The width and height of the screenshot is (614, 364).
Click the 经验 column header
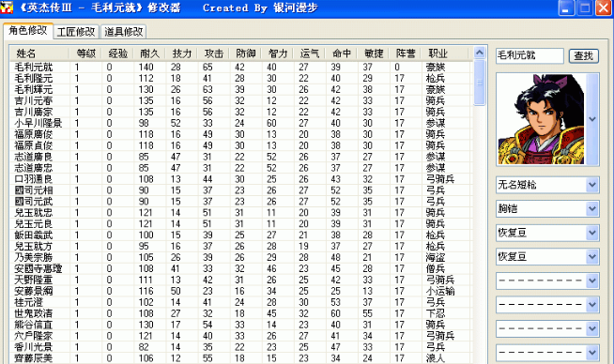(x=117, y=53)
